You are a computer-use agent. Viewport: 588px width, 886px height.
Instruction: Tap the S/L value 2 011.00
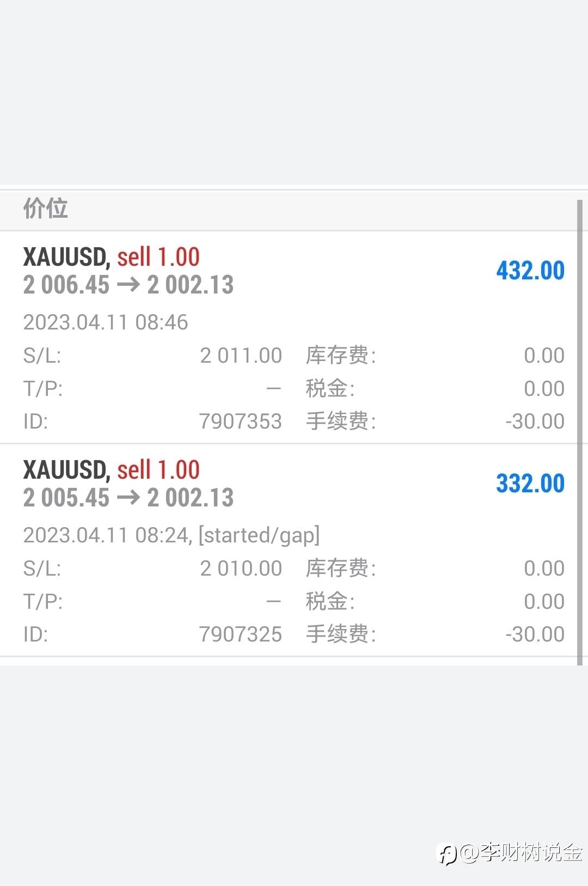tap(241, 356)
